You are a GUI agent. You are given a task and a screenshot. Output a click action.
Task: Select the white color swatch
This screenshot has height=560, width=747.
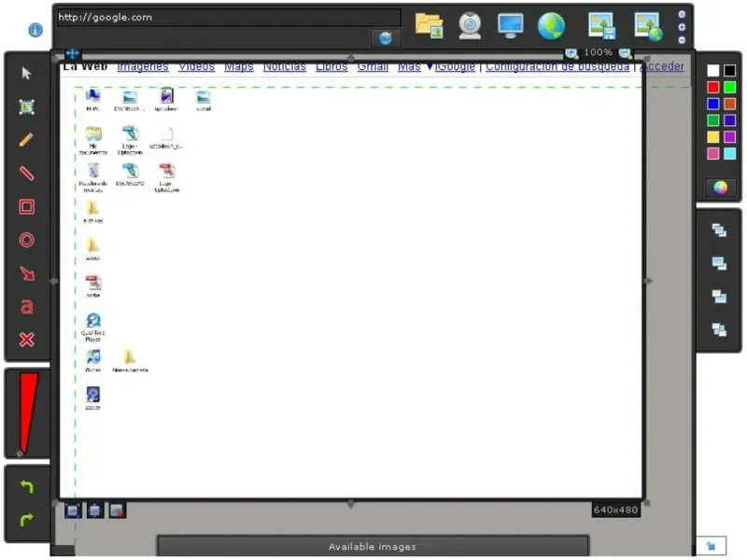tap(713, 71)
